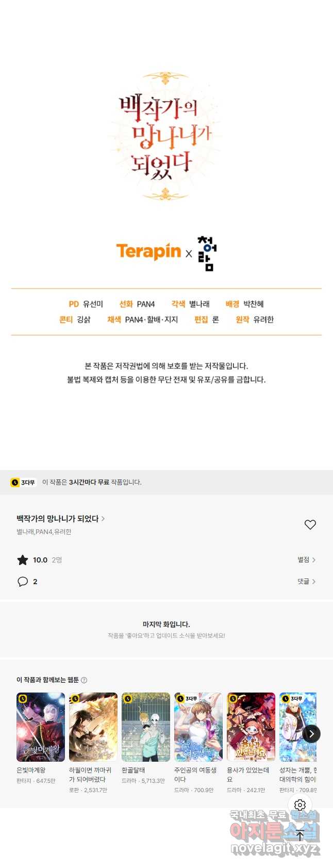
Task: Open 주인공의 여동생이다 thumbnail
Action: 198,727
